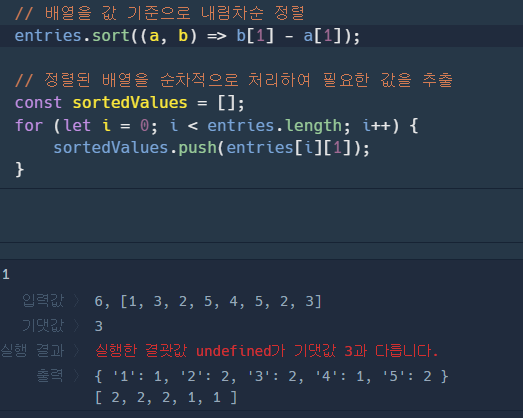The width and height of the screenshot is (523, 418).
Task: Click the 입력값 label
Action: (x=43, y=301)
